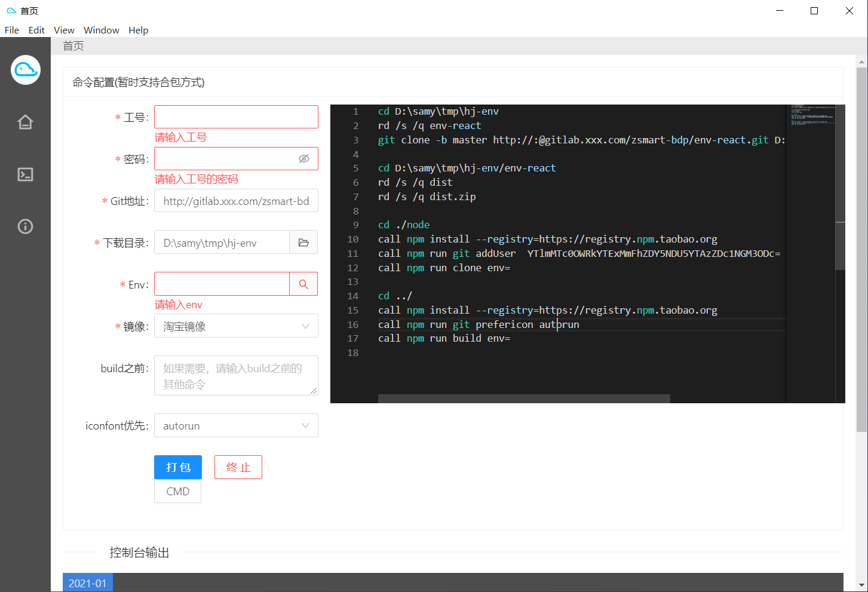The image size is (868, 592).
Task: Click the code editor vertical scrollbar
Action: click(840, 246)
